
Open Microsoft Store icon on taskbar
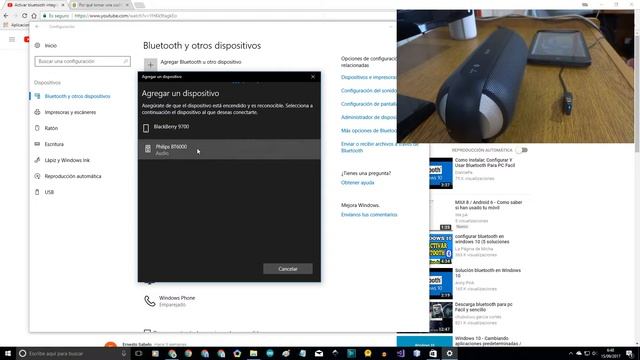coord(433,353)
